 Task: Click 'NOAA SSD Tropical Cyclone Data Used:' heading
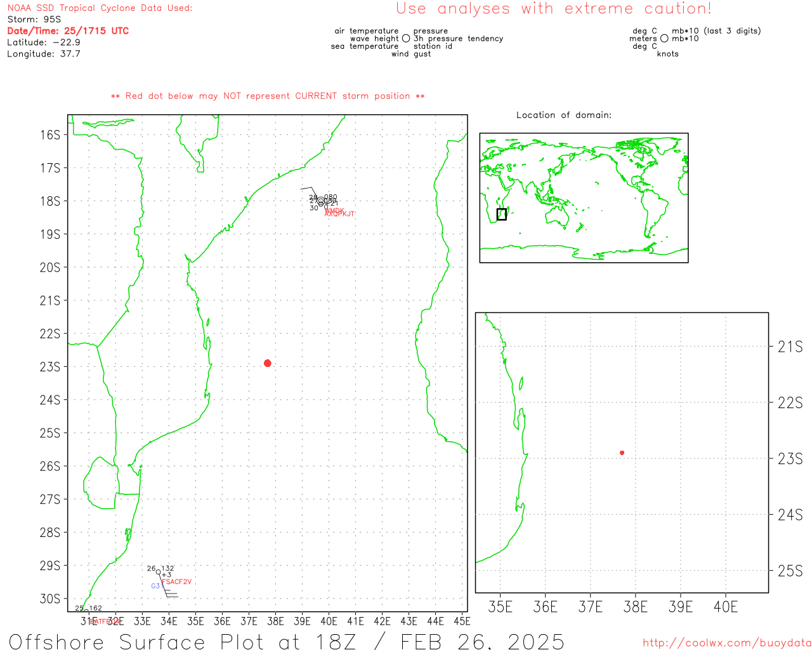tap(100, 8)
